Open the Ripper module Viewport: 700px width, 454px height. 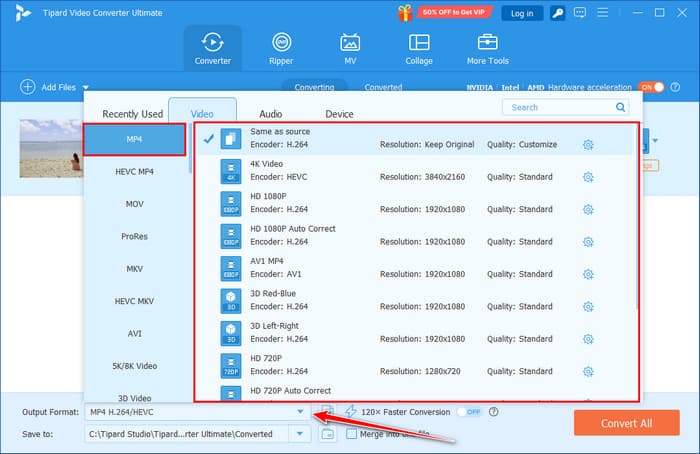281,49
